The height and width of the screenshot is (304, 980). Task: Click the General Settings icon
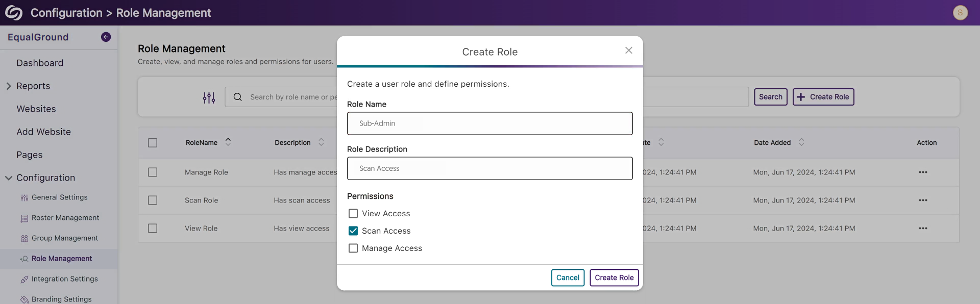24,198
